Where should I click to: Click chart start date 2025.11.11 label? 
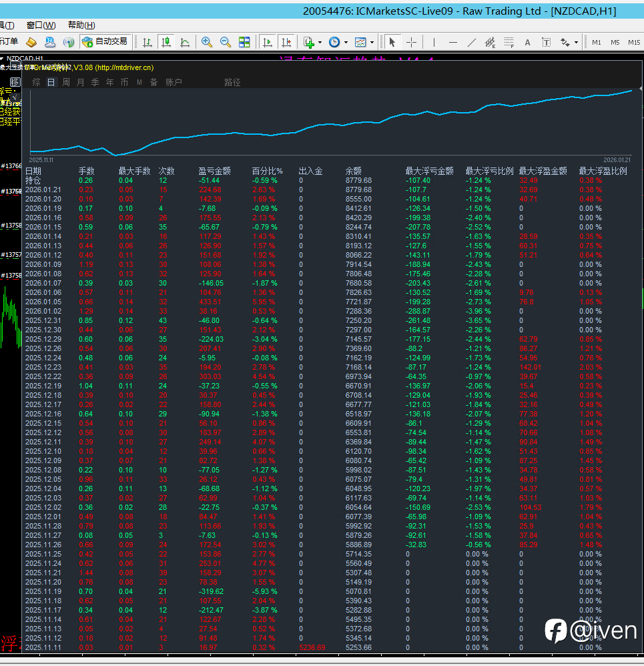41,160
